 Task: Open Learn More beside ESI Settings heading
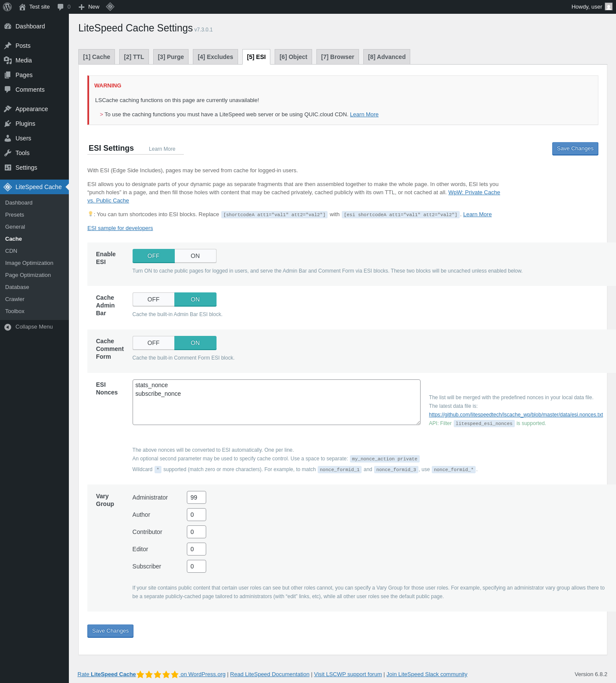(x=162, y=149)
